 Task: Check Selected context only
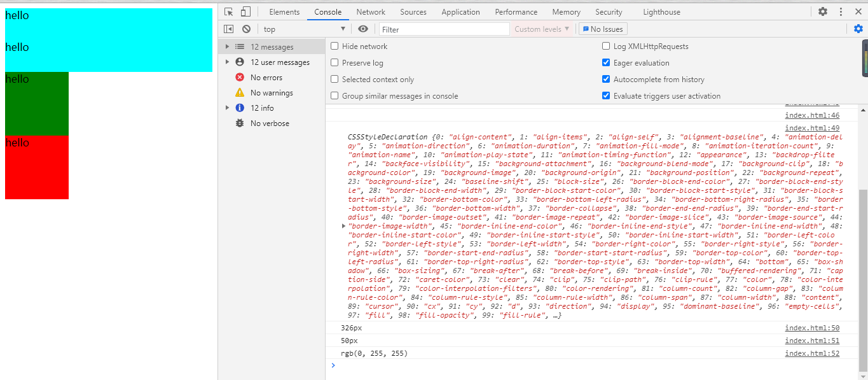[x=334, y=80]
